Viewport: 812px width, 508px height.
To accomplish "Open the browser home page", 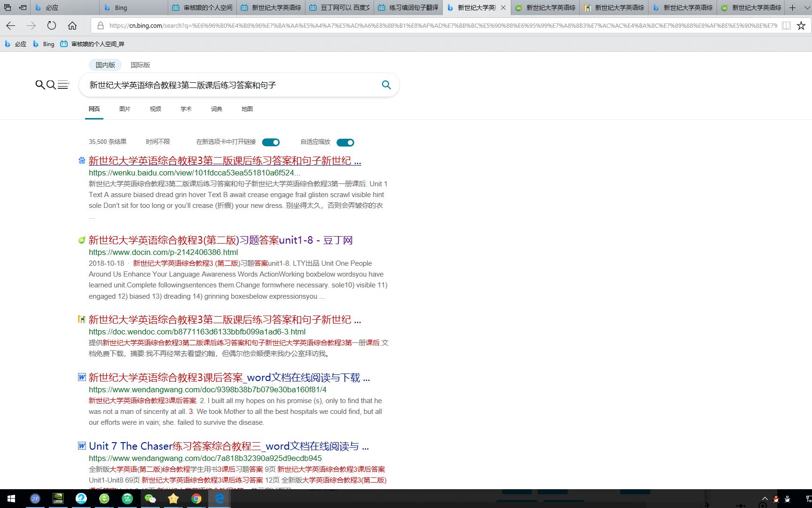I will 72,26.
